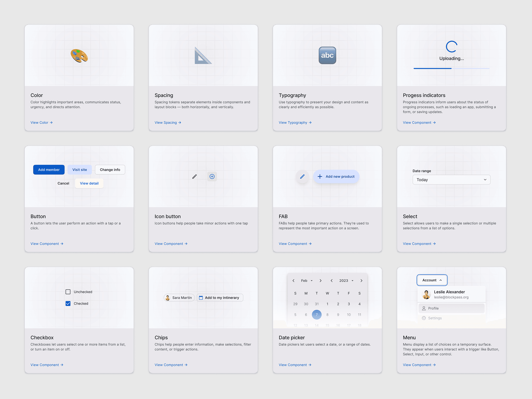
Task: Open the Feb month dropdown in date picker
Action: pos(307,280)
